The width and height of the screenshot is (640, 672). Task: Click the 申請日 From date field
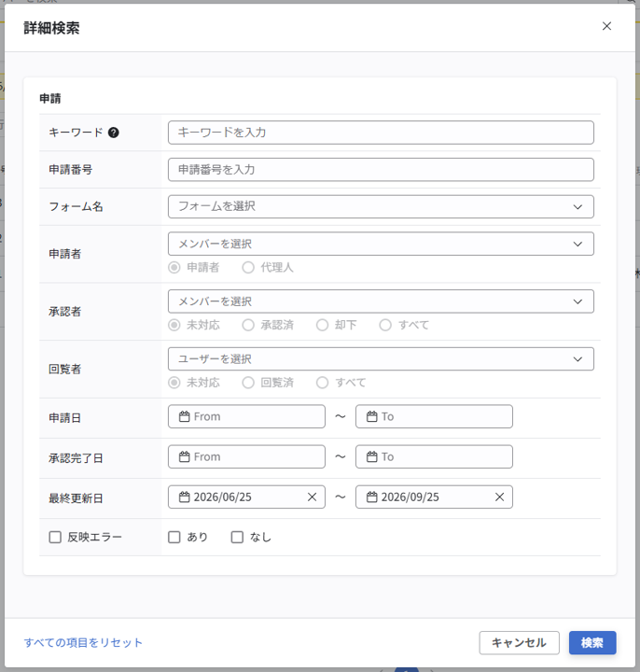click(246, 416)
